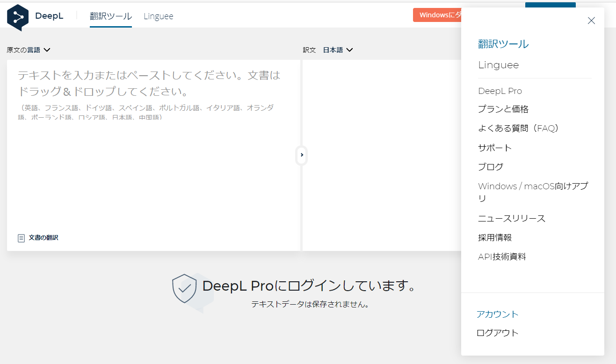This screenshot has height=364, width=616.
Task: Open 翻訳ツール from the side menu
Action: pyautogui.click(x=502, y=44)
